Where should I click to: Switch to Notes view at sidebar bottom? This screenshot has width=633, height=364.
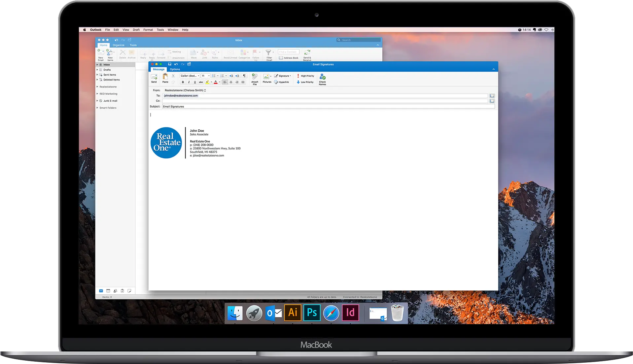pyautogui.click(x=129, y=291)
